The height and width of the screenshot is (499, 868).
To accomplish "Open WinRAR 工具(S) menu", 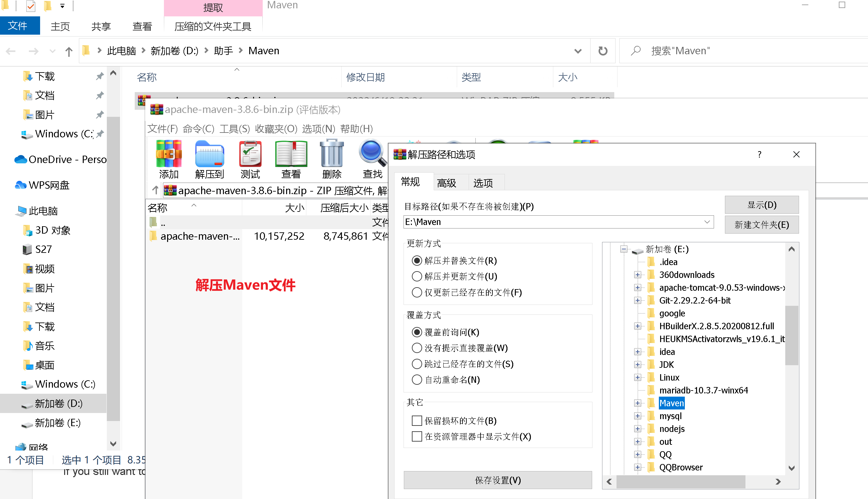I will 234,129.
